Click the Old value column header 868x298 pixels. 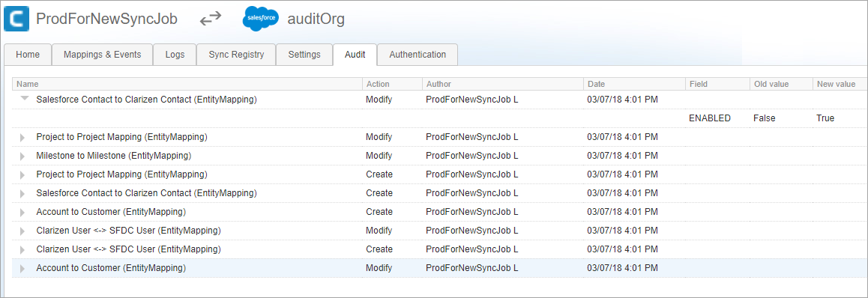tap(781, 84)
